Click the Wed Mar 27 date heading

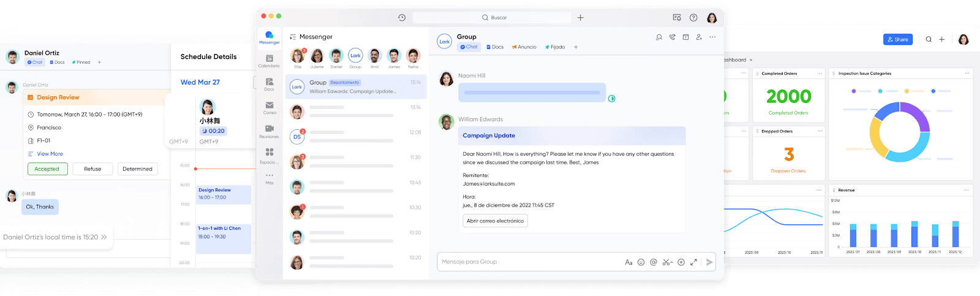click(200, 82)
